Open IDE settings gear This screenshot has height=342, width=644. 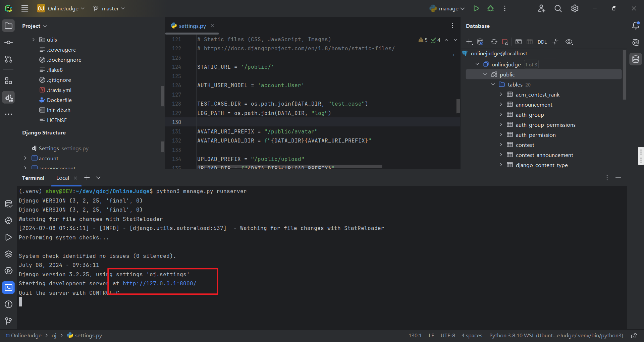coord(575,8)
